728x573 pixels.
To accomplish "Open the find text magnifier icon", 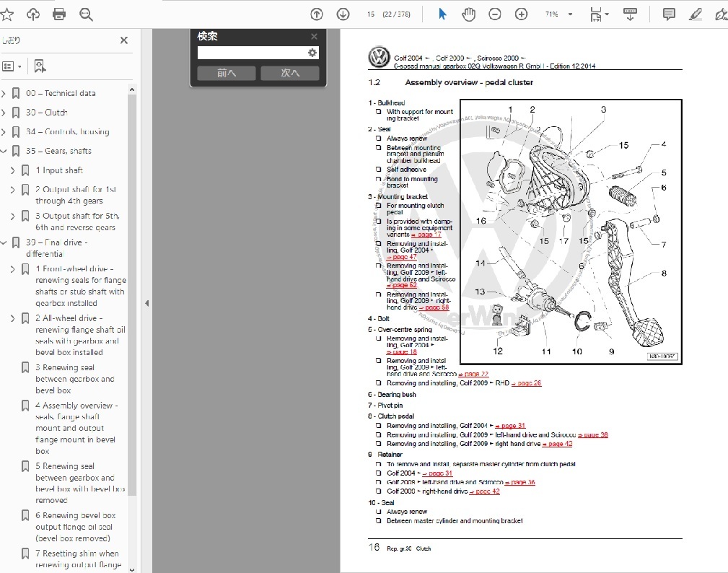I will [87, 14].
